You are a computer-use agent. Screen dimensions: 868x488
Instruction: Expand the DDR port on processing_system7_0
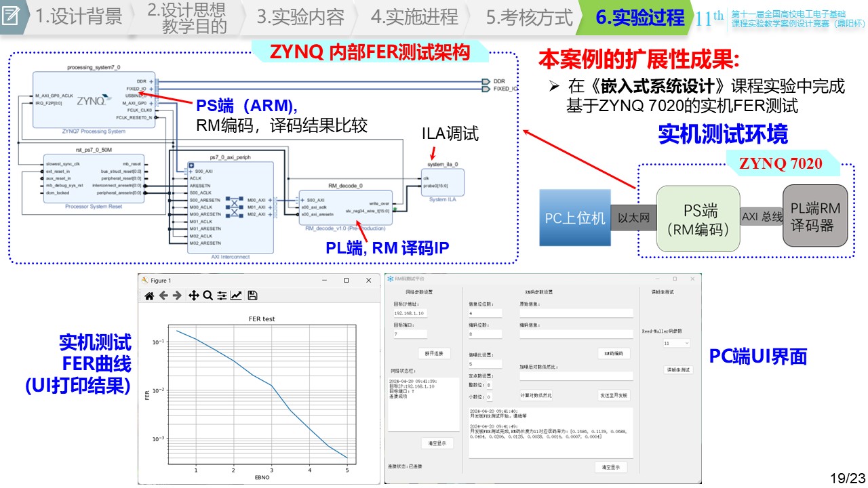(x=151, y=81)
